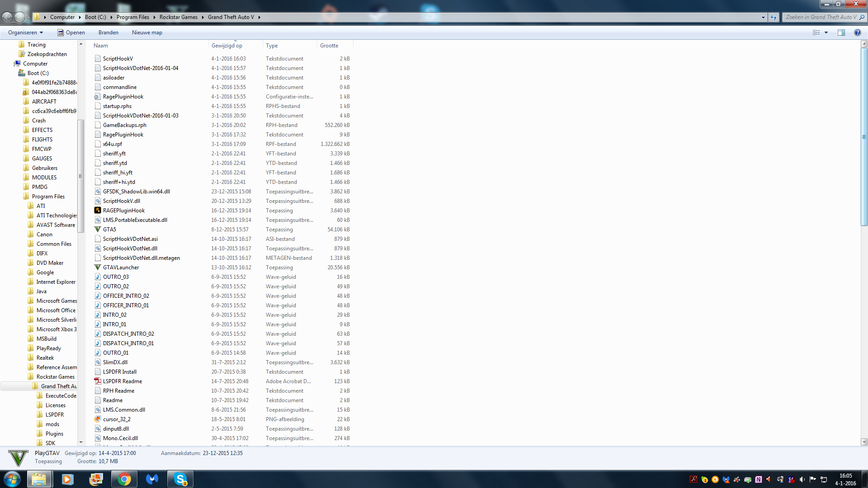The width and height of the screenshot is (868, 488).
Task: Toggle the preview pane icon
Action: click(841, 33)
